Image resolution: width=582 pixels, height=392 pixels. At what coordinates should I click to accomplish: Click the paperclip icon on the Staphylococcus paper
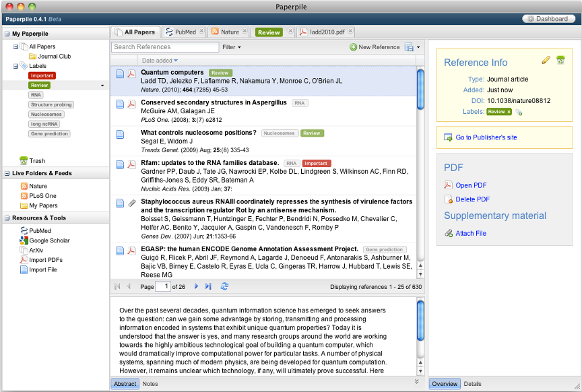[132, 203]
